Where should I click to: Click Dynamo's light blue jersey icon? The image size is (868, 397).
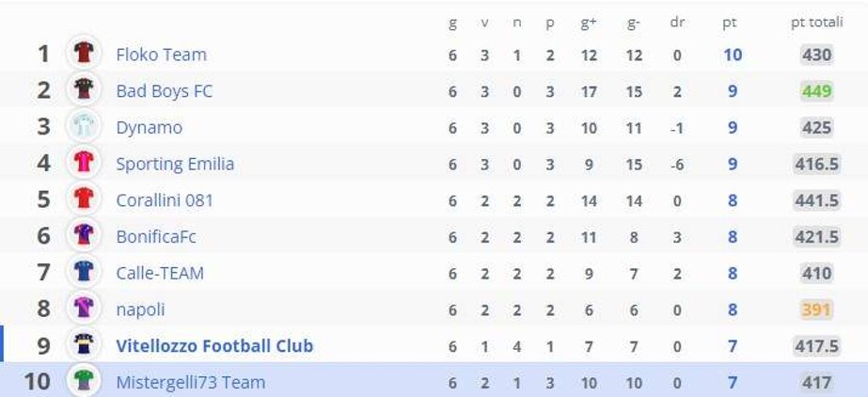point(84,127)
